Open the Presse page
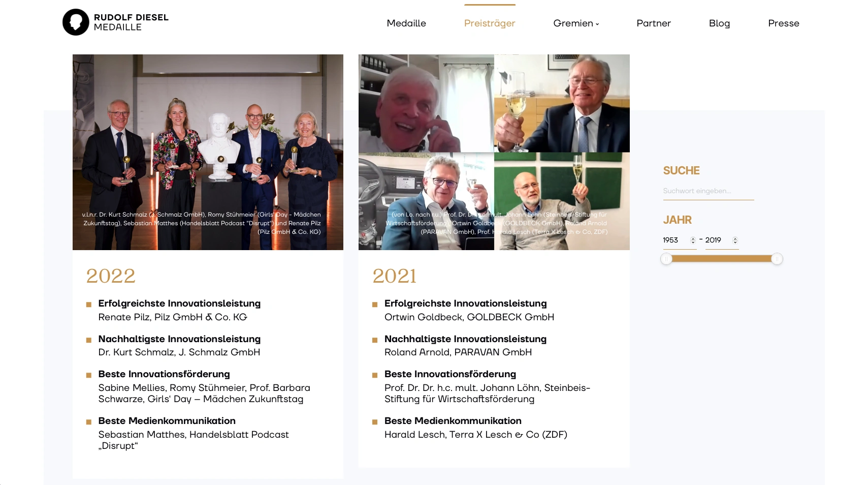 click(784, 23)
